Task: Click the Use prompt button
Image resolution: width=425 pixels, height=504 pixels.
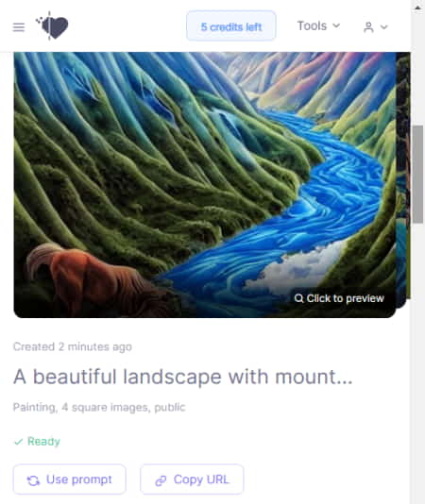Action: (70, 479)
